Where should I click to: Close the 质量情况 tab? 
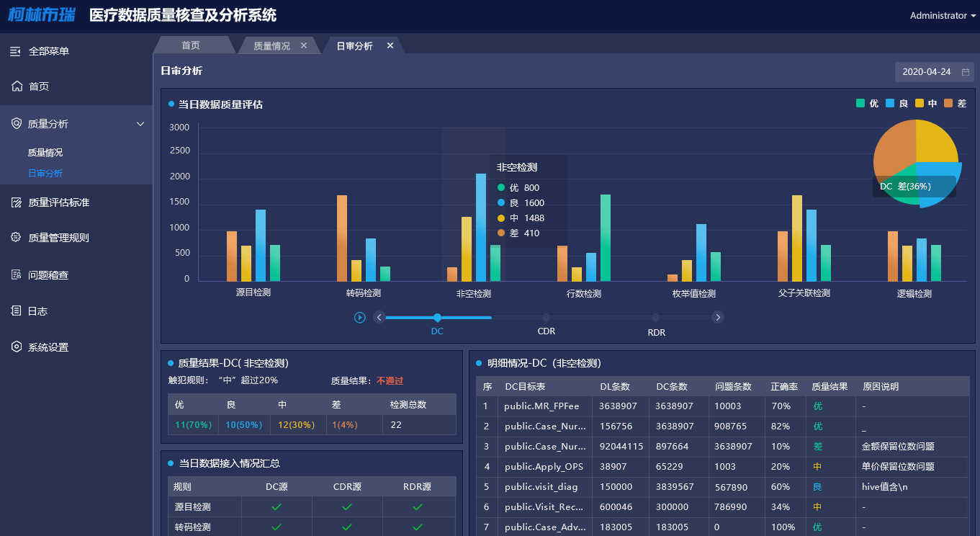pyautogui.click(x=304, y=45)
